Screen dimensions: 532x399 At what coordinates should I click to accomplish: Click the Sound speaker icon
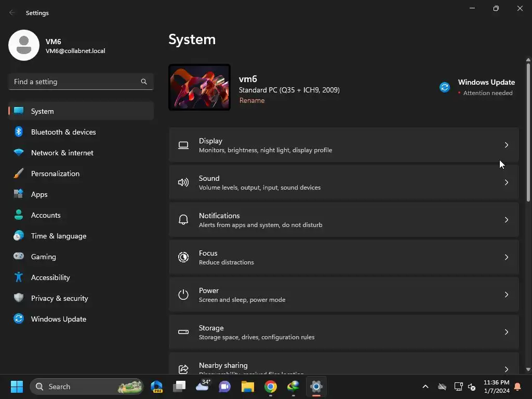[x=183, y=182]
